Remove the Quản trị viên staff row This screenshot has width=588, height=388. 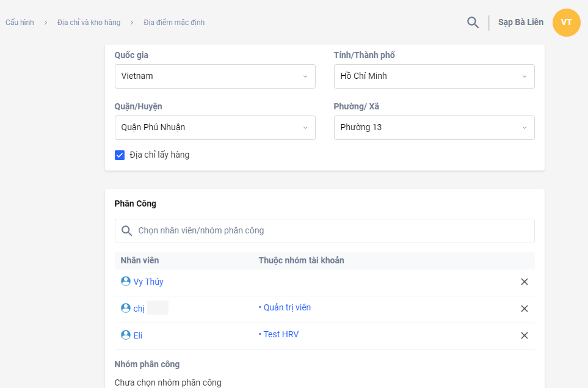coord(524,309)
